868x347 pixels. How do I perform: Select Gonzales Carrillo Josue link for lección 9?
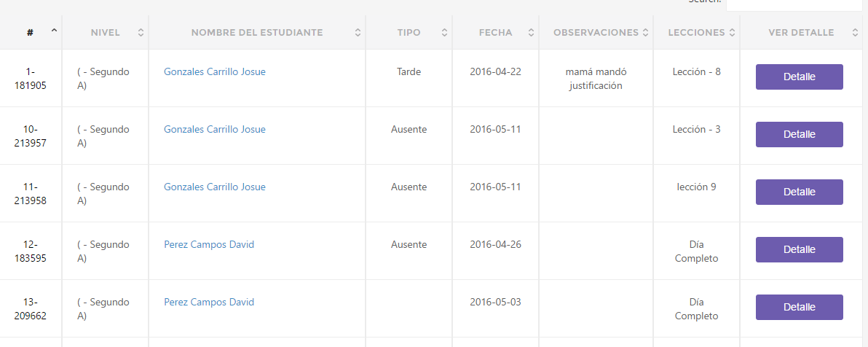pyautogui.click(x=215, y=187)
